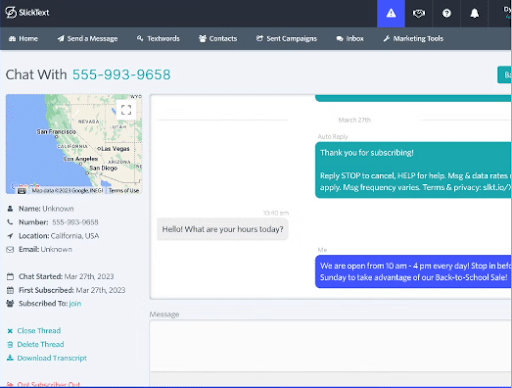Open the notifications bell
Screen dimensions: 512x388
474,13
